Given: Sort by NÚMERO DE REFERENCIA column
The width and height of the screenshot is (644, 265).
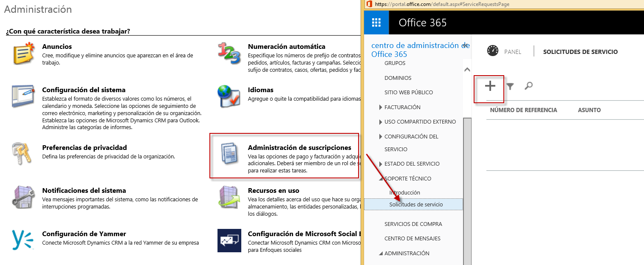Looking at the screenshot, I should (x=523, y=110).
